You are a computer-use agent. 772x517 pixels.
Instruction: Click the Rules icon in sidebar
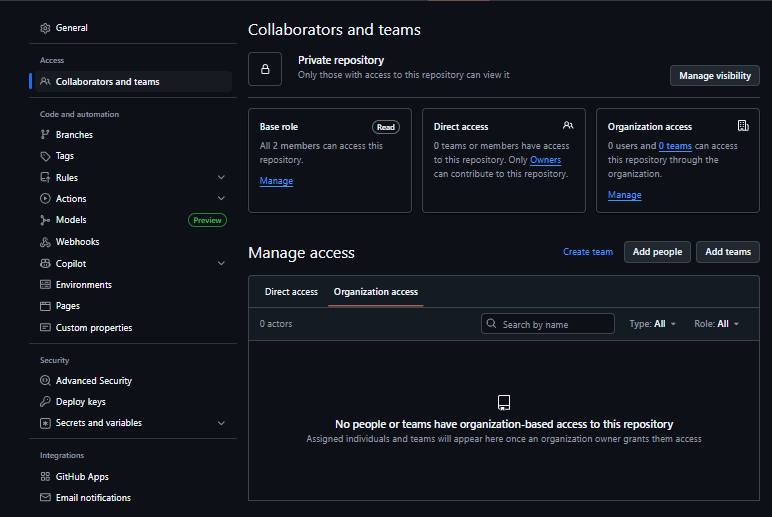pos(45,177)
